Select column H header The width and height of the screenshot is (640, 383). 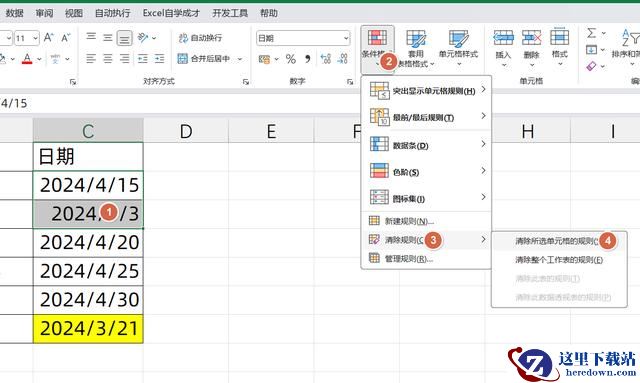tap(527, 131)
